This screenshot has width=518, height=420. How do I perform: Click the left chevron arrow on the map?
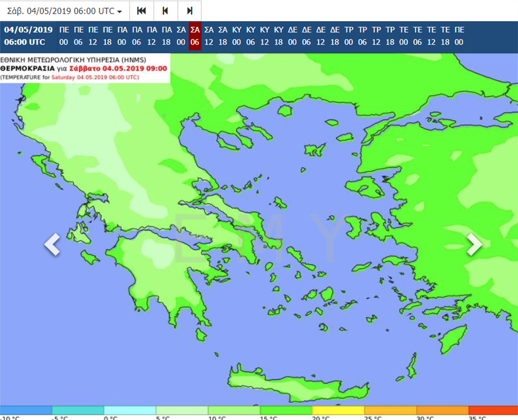click(x=52, y=245)
